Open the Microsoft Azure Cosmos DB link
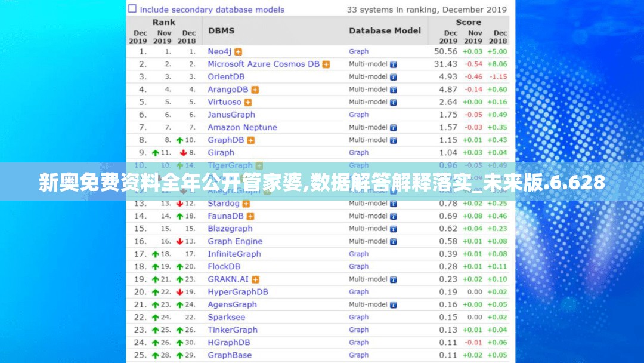The width and height of the screenshot is (644, 363). [264, 64]
